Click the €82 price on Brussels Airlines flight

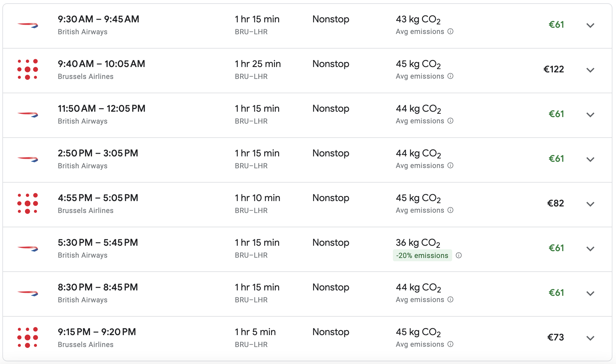pyautogui.click(x=556, y=203)
